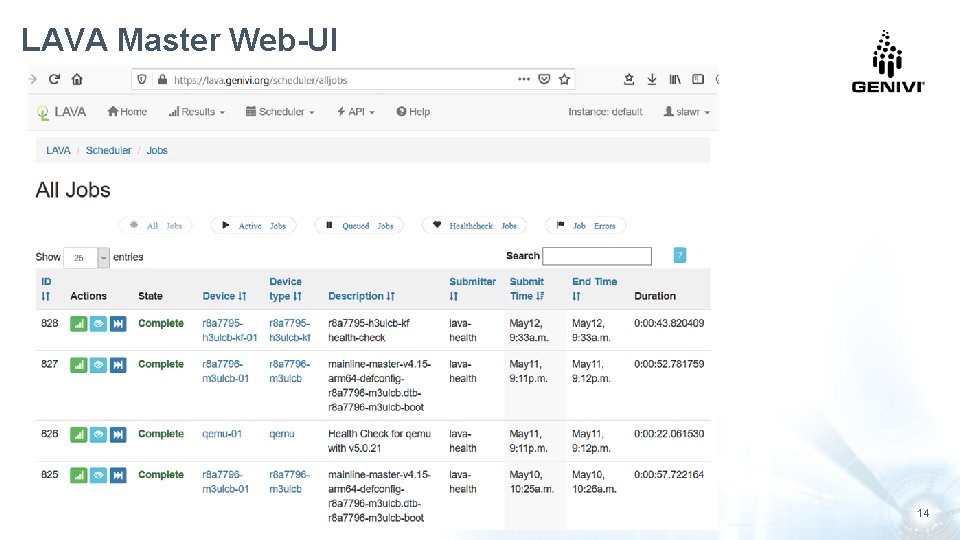Open green results icon for job 827
The image size is (960, 540).
click(x=78, y=365)
